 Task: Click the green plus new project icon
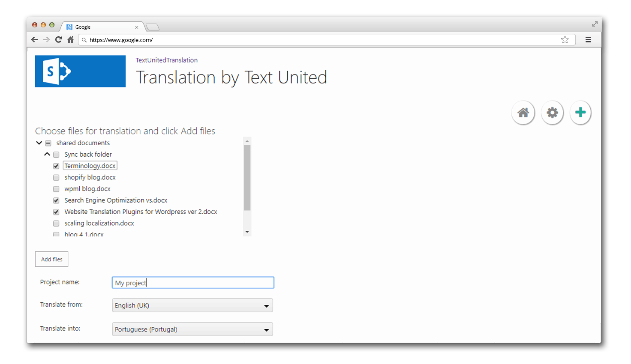580,113
